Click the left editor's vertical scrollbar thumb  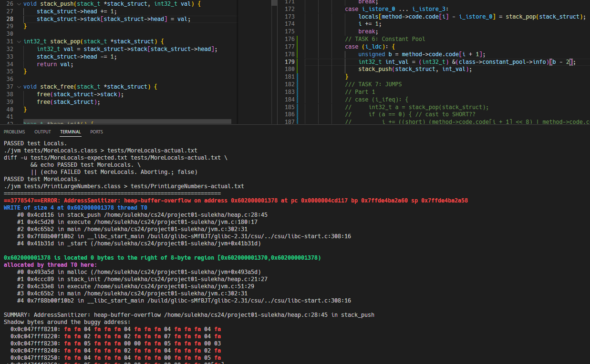(274, 2)
